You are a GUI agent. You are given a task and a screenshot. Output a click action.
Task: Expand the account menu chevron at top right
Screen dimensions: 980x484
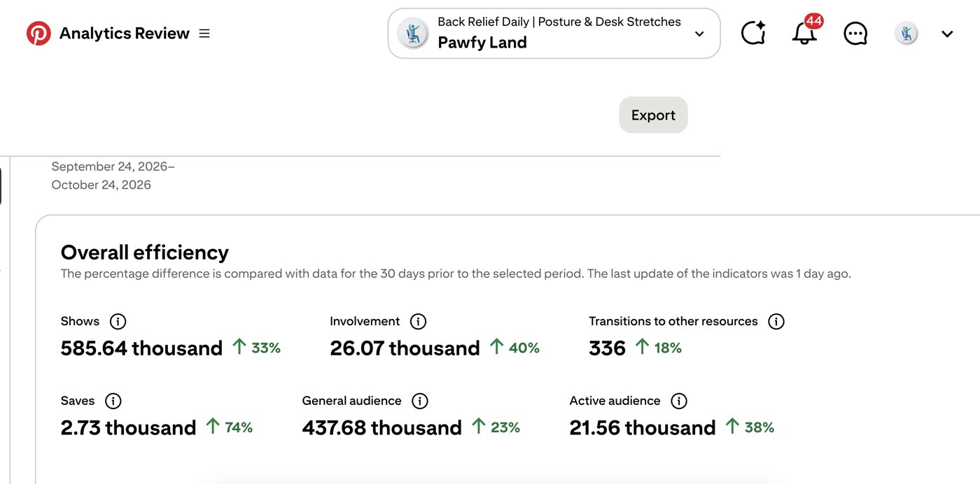pos(947,34)
